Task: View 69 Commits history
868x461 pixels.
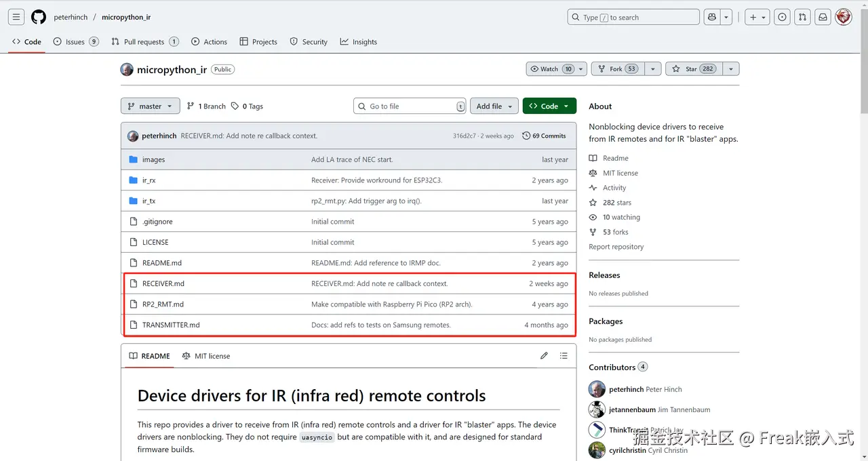Action: coord(544,136)
